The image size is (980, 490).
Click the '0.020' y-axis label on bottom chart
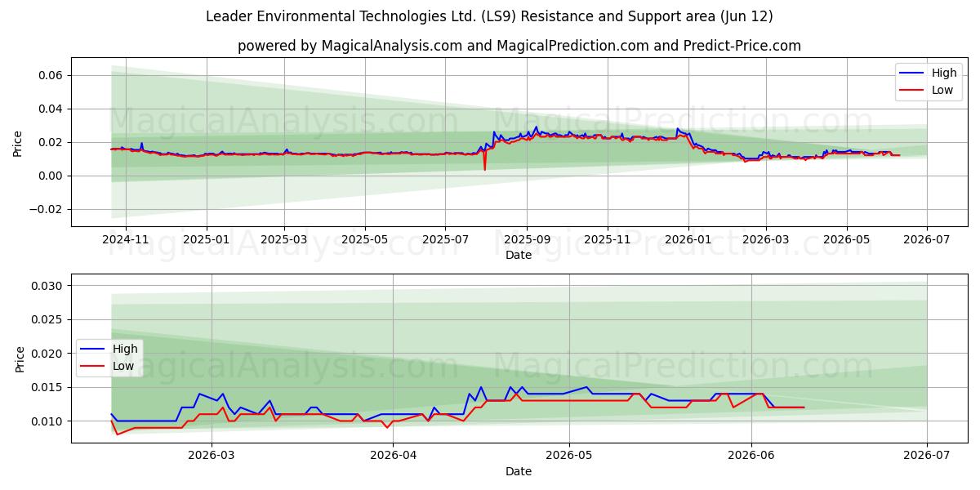pyautogui.click(x=48, y=354)
